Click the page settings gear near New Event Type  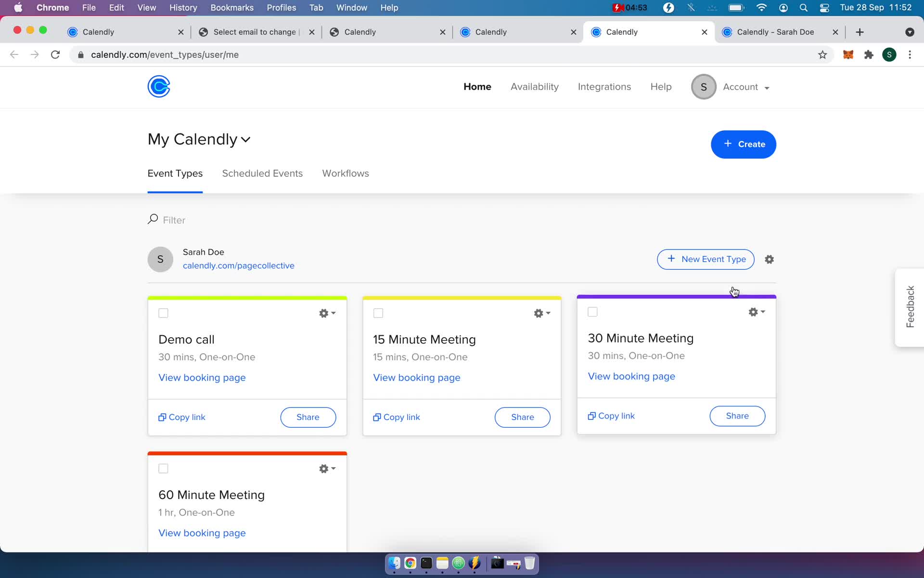click(770, 259)
